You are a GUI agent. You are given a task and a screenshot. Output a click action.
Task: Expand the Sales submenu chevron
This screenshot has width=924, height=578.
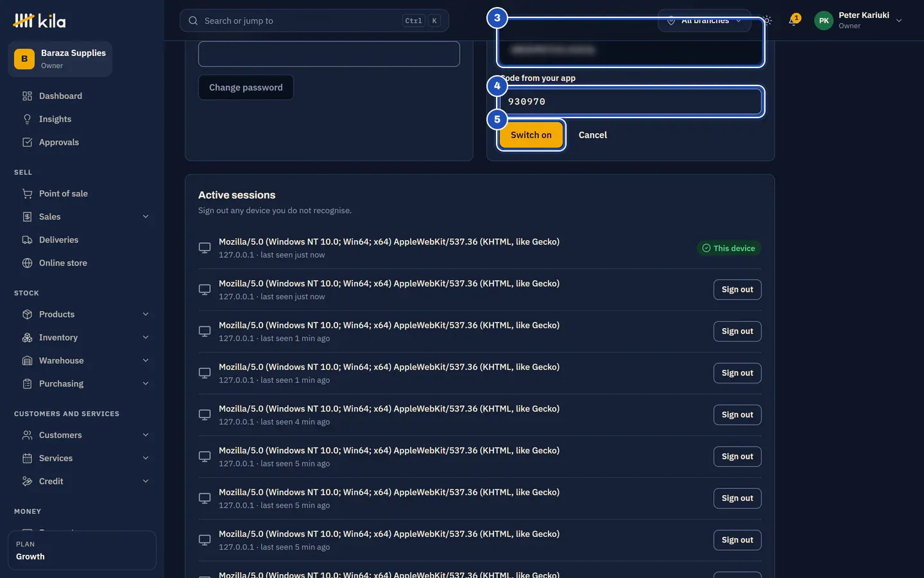(146, 216)
